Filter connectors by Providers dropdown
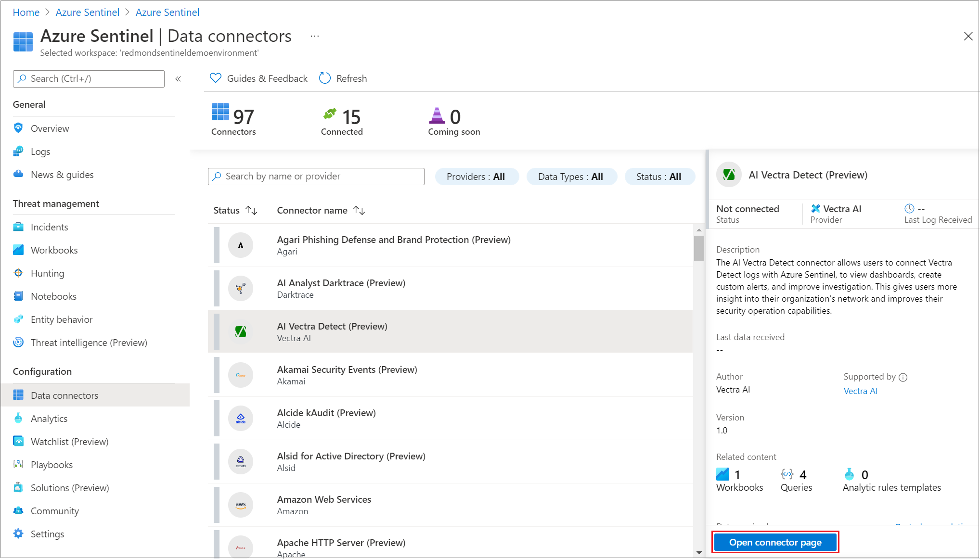Image resolution: width=980 pixels, height=559 pixels. [475, 176]
